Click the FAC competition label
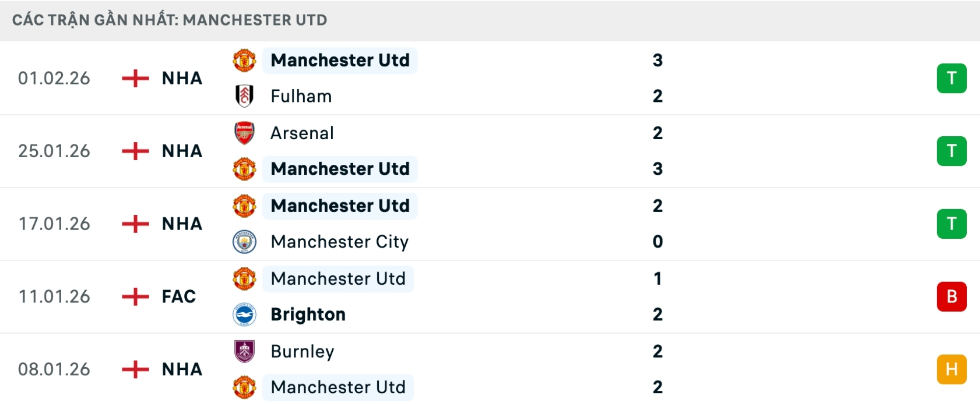Screen dimensions: 980x404 tap(178, 296)
